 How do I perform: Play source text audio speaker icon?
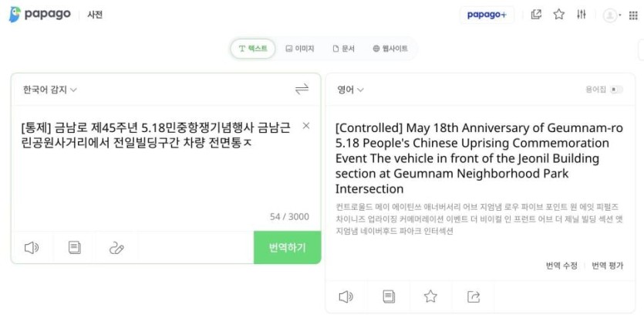click(32, 248)
